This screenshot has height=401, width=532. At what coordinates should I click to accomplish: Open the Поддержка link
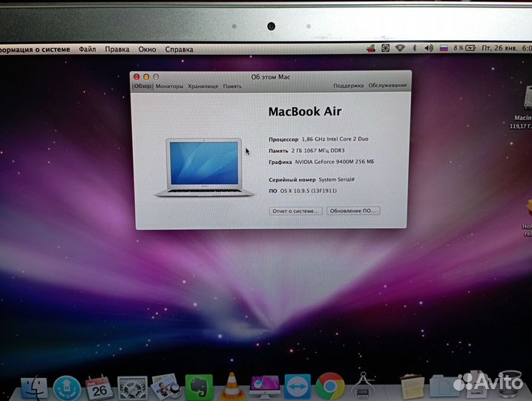(x=349, y=85)
